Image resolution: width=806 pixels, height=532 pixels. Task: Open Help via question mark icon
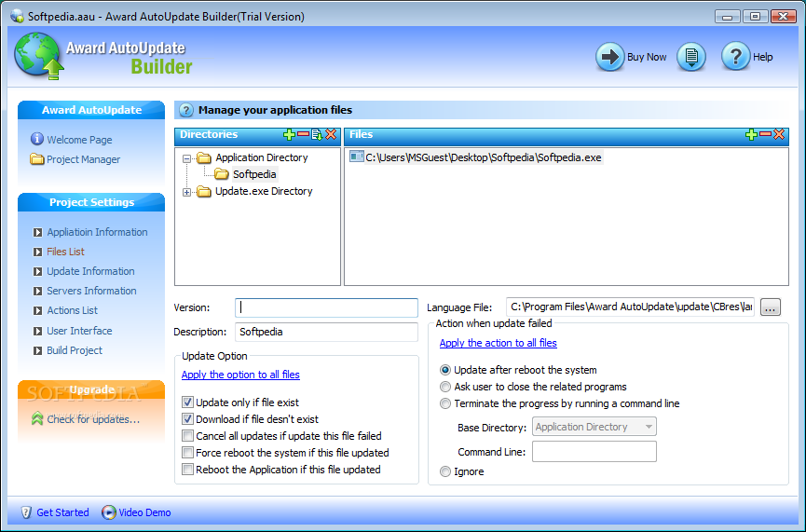735,57
